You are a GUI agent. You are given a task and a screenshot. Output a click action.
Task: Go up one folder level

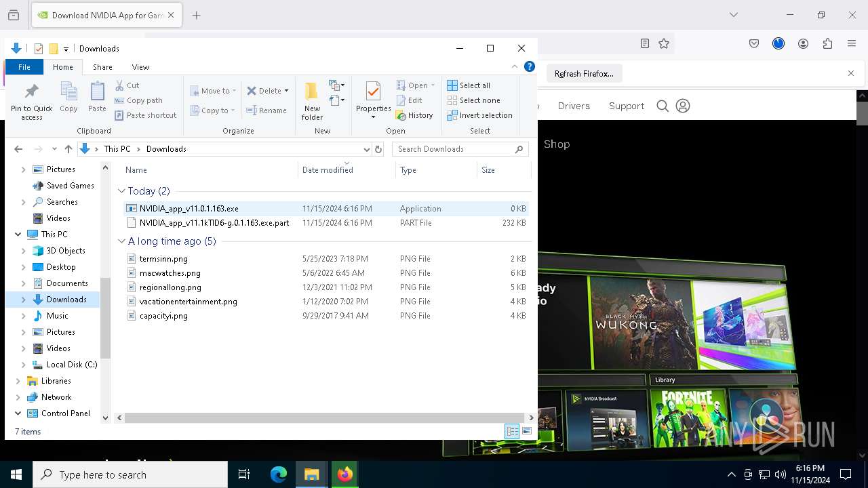(68, 149)
